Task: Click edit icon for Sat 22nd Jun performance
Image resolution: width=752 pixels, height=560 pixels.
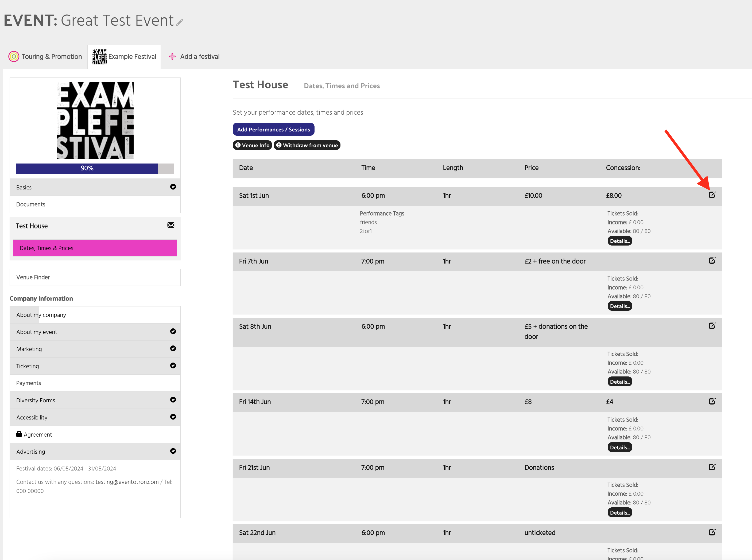Action: 712,532
